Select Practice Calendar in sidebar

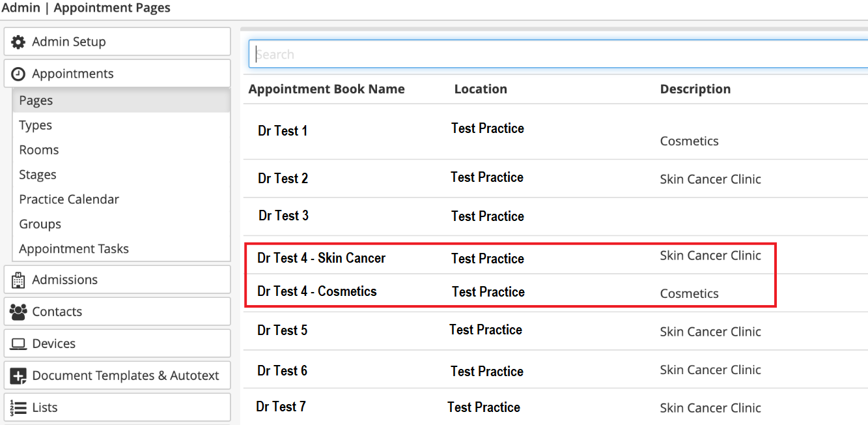click(69, 199)
